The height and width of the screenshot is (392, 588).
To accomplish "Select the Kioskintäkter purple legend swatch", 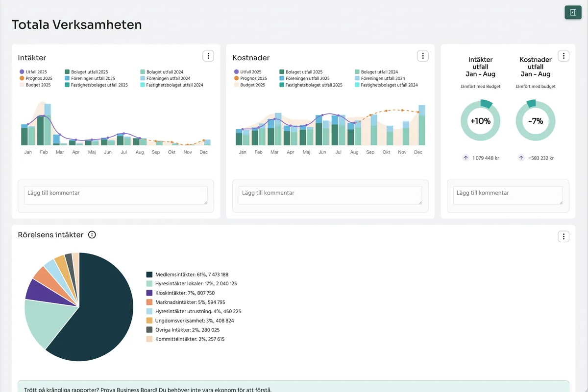I will coord(149,293).
